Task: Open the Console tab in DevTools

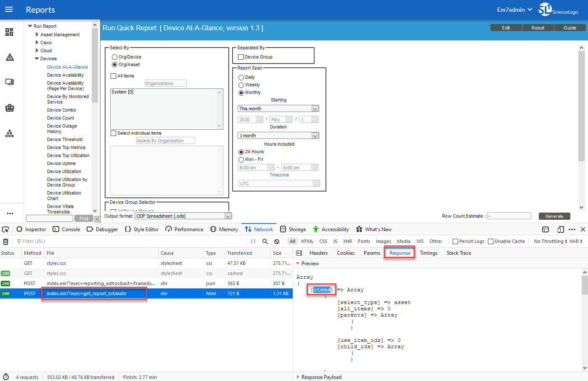Action: (x=66, y=229)
